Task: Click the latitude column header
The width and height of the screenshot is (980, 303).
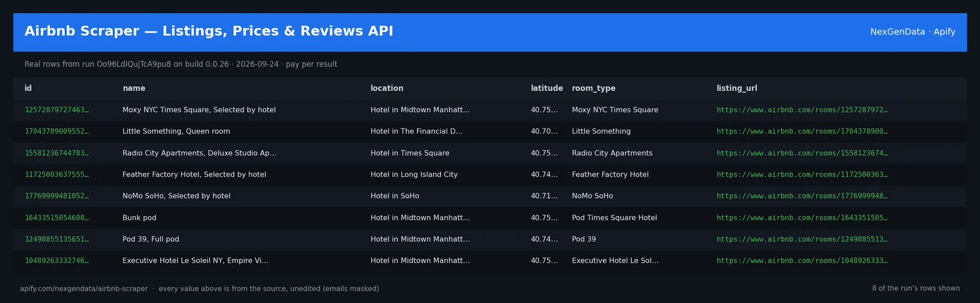Action: [x=547, y=88]
